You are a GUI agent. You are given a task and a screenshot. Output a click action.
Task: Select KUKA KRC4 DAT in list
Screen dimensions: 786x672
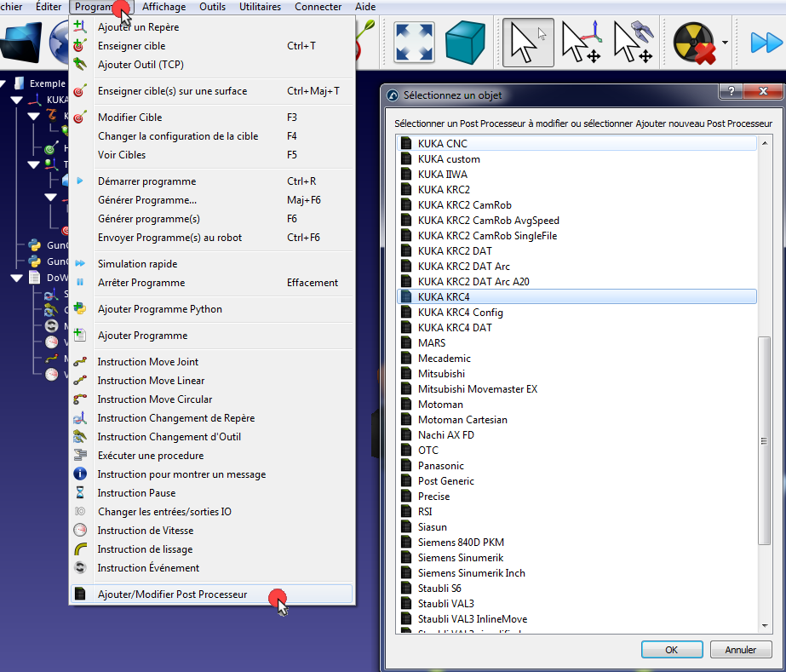pos(577,327)
